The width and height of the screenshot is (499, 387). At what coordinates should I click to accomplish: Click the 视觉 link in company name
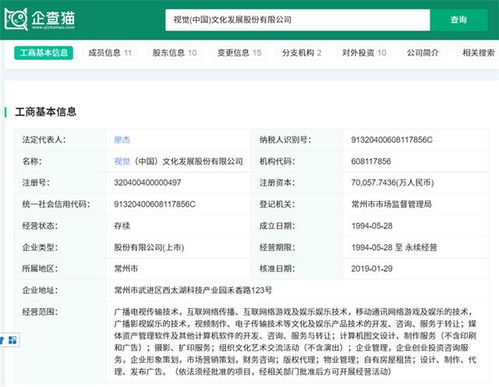point(122,161)
